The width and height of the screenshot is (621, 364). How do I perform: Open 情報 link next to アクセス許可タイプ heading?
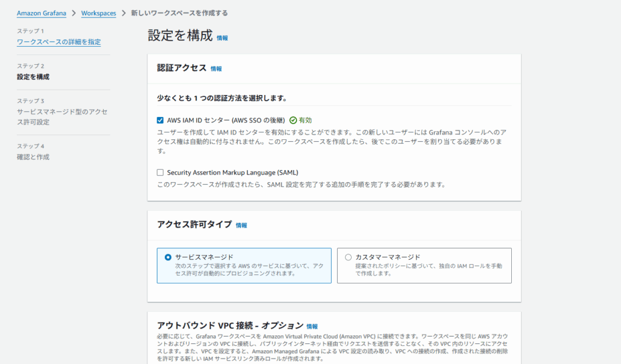(x=241, y=225)
